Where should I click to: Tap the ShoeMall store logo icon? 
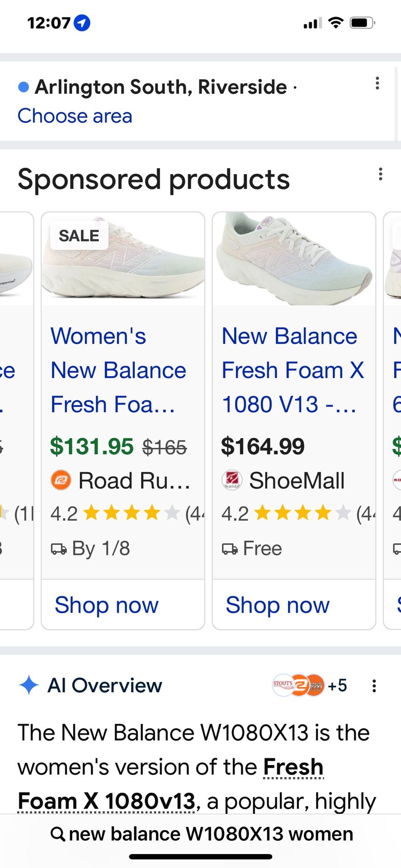pyautogui.click(x=231, y=480)
